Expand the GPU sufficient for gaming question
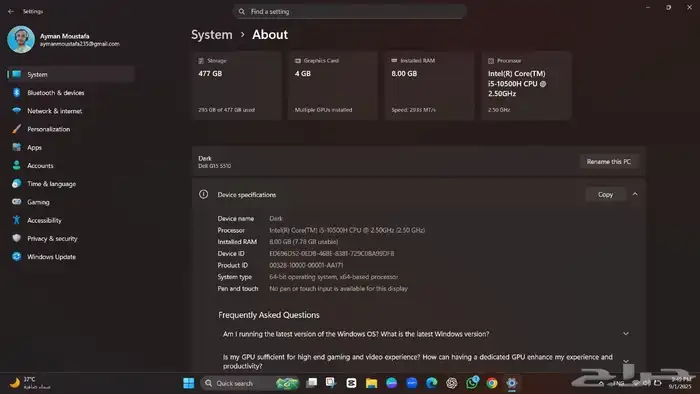This screenshot has height=394, width=700. click(626, 361)
